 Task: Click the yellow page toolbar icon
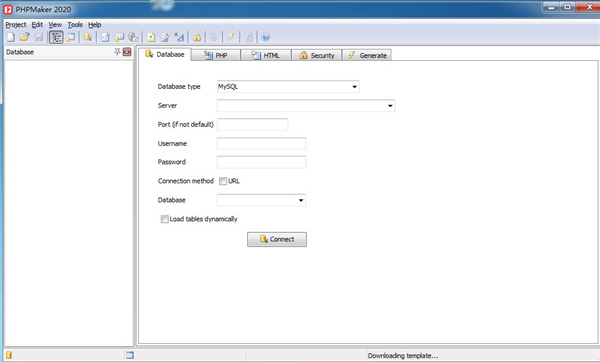[x=151, y=37]
